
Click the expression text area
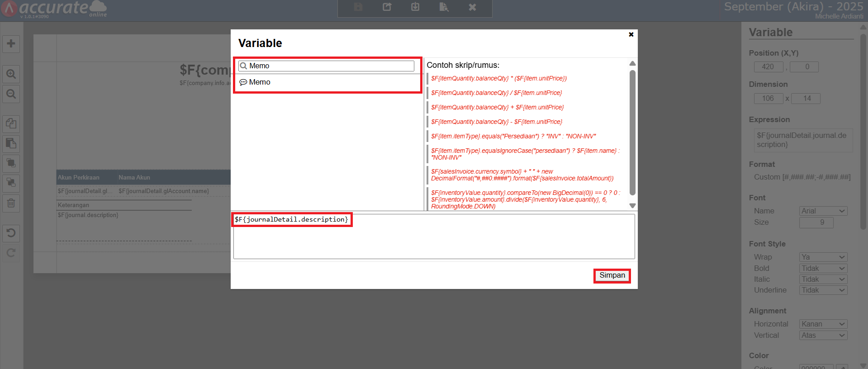click(x=434, y=242)
